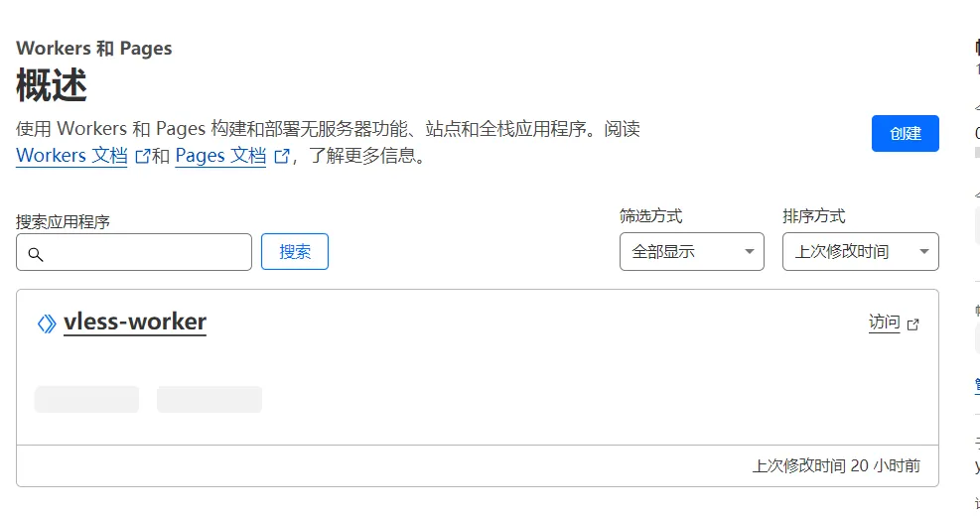Click the external-link icon next to 访问
980x516 pixels.
pos(913,324)
